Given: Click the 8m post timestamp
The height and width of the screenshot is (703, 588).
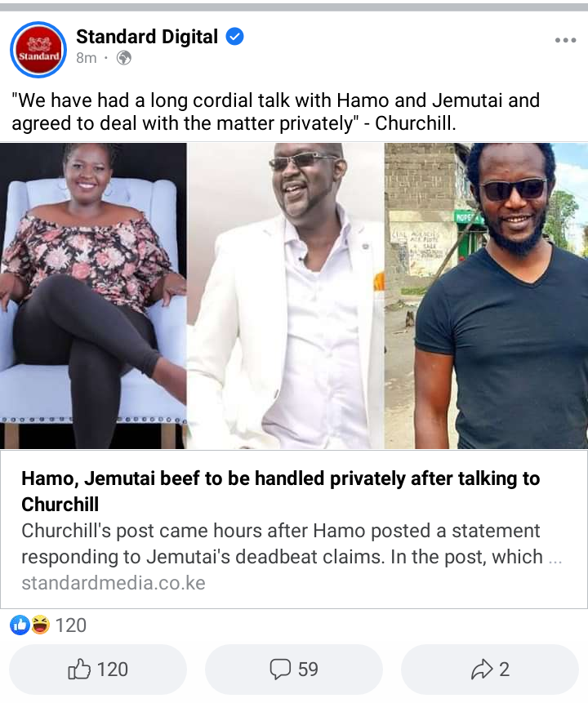Looking at the screenshot, I should (86, 58).
